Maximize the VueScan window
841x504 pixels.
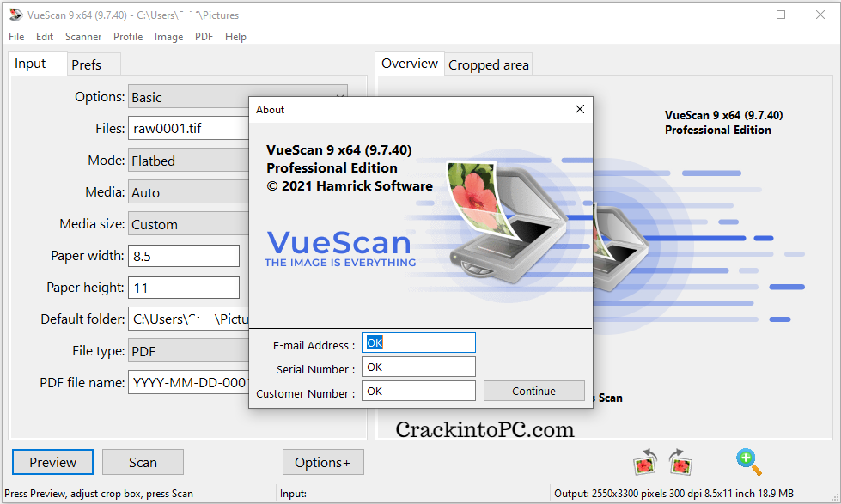pyautogui.click(x=781, y=15)
